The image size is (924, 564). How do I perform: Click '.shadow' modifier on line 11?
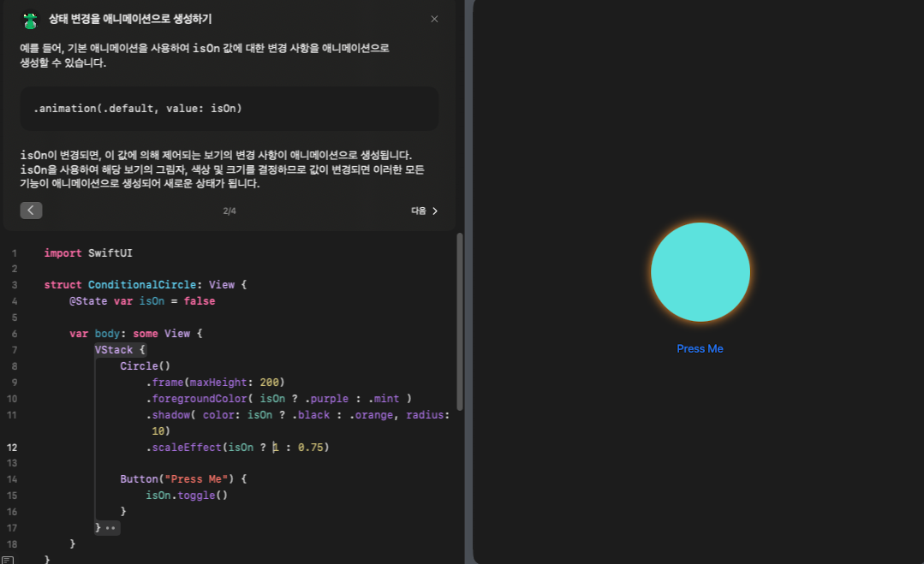(x=168, y=415)
